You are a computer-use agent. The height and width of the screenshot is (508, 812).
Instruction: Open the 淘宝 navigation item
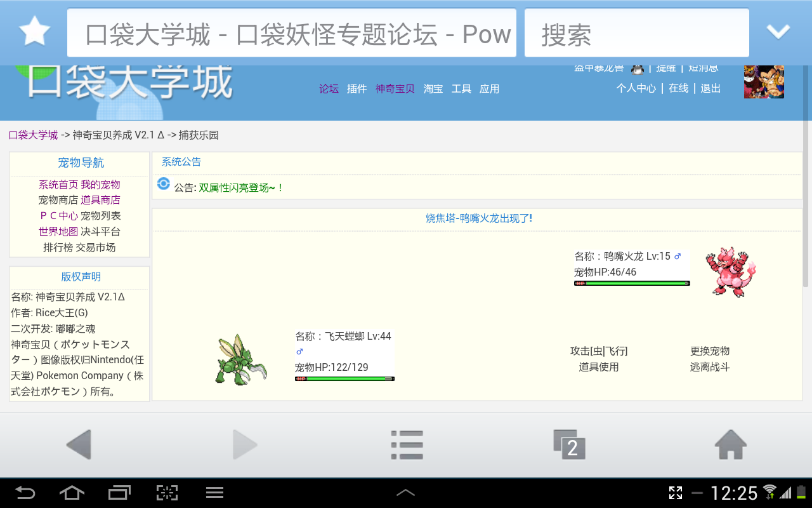click(x=433, y=89)
